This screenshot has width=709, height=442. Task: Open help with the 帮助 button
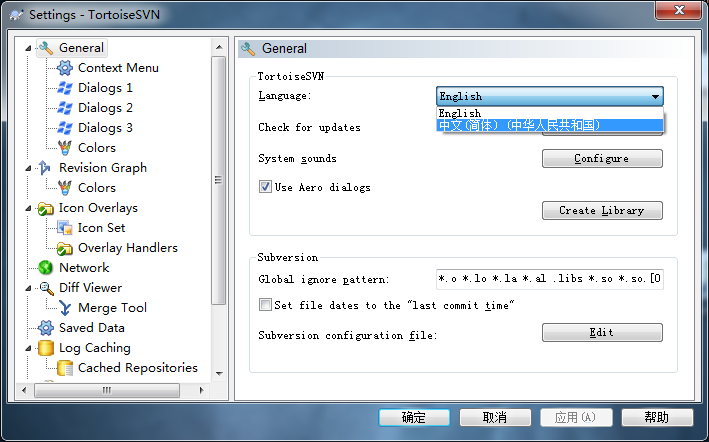[657, 418]
